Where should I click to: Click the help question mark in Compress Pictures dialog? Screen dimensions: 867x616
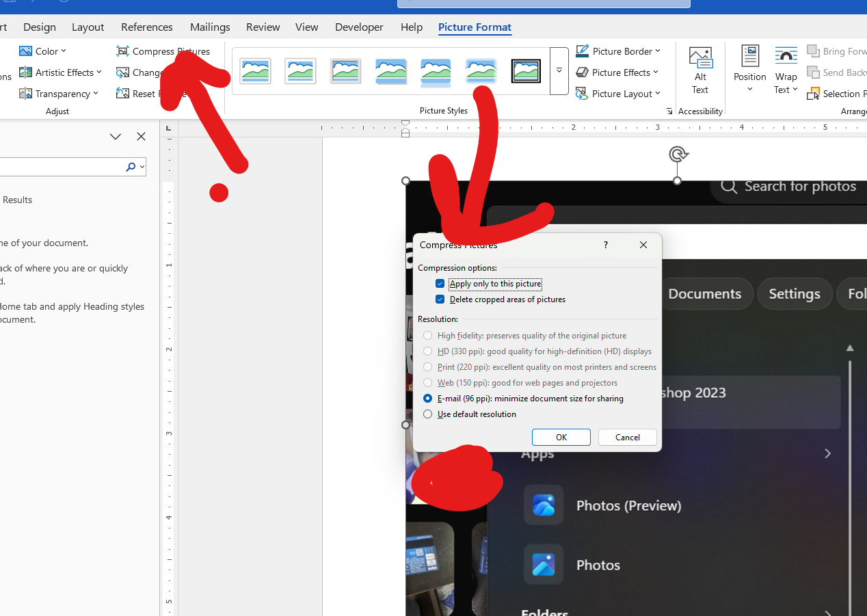[x=605, y=245]
